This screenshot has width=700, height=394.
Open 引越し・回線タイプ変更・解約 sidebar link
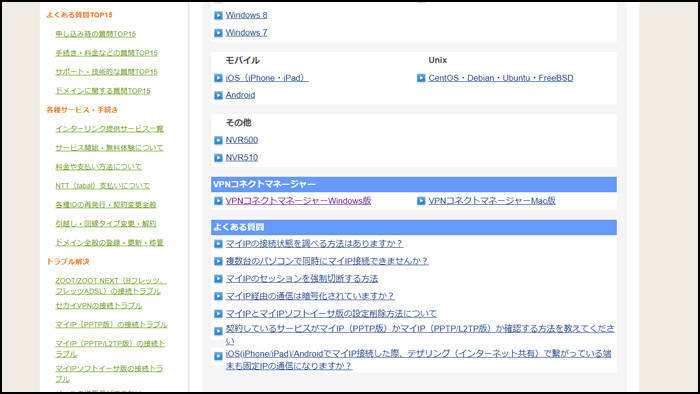click(106, 224)
